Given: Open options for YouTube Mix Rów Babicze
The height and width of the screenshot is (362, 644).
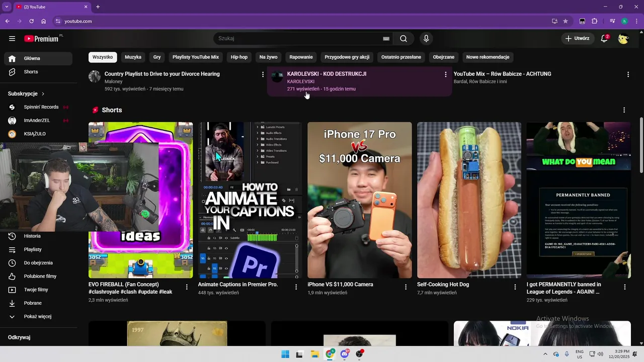Looking at the screenshot, I should (628, 74).
